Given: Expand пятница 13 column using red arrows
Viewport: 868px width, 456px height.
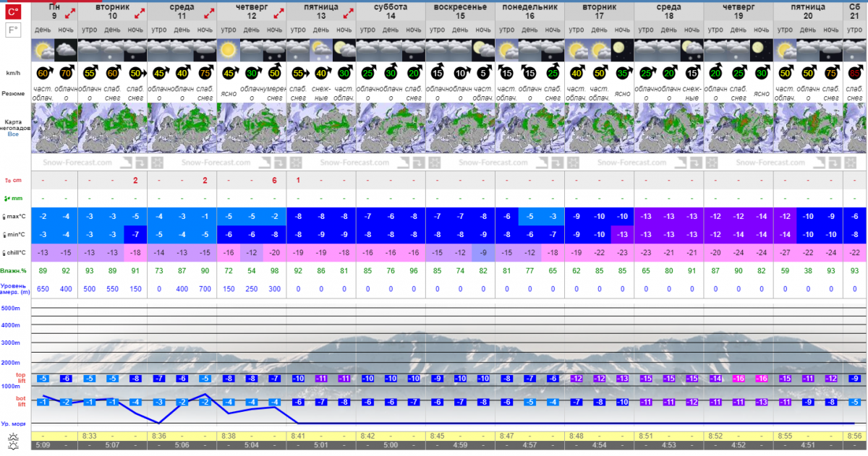Looking at the screenshot, I should coord(347,13).
